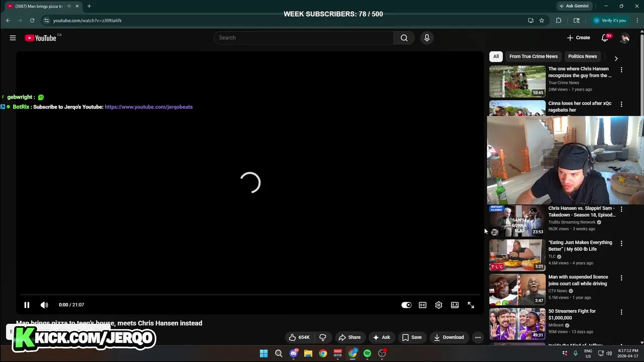Open options for Slappin' Sam video
The image size is (644, 362).
[621, 209]
